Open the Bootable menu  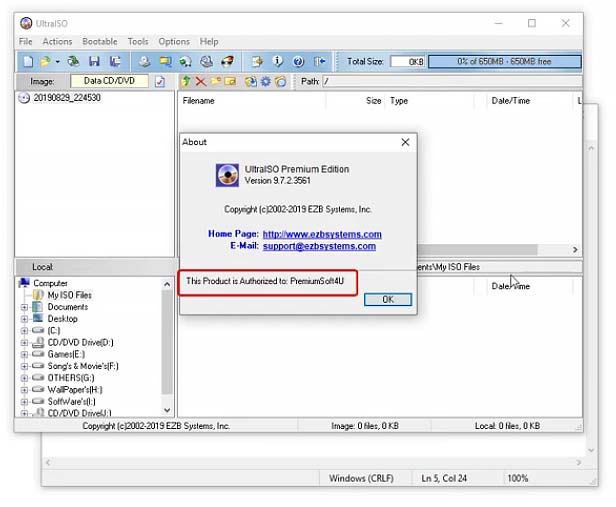100,42
